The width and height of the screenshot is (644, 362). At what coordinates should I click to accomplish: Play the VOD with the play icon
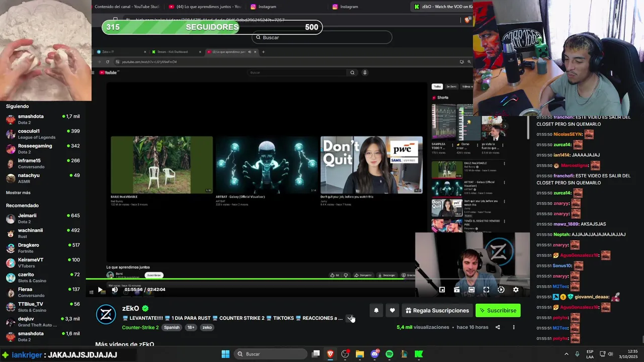100,290
